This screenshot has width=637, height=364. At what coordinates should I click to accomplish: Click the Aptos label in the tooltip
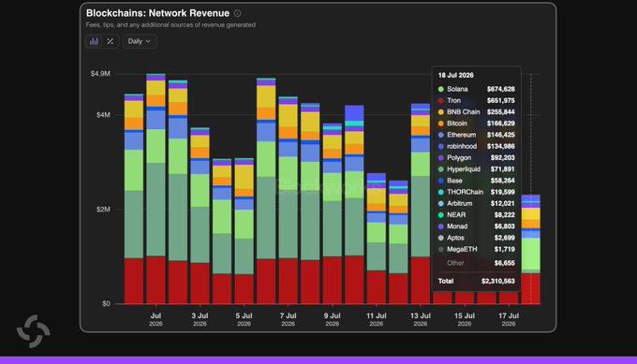[x=455, y=238]
